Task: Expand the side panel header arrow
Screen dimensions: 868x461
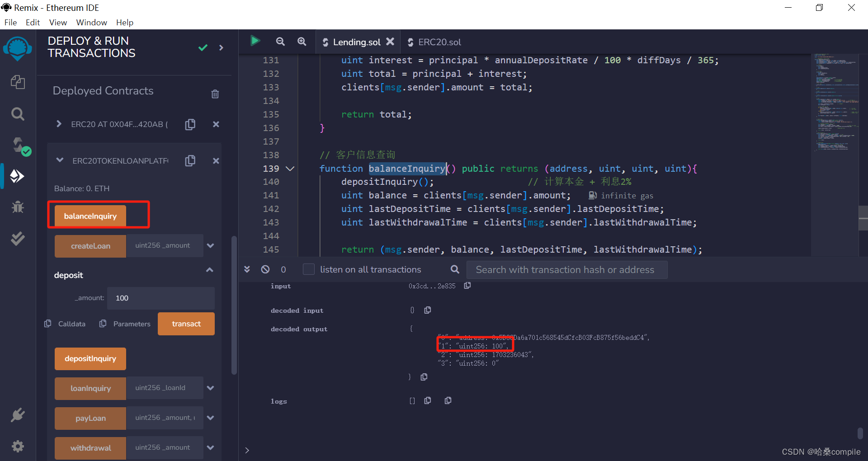Action: [x=221, y=47]
